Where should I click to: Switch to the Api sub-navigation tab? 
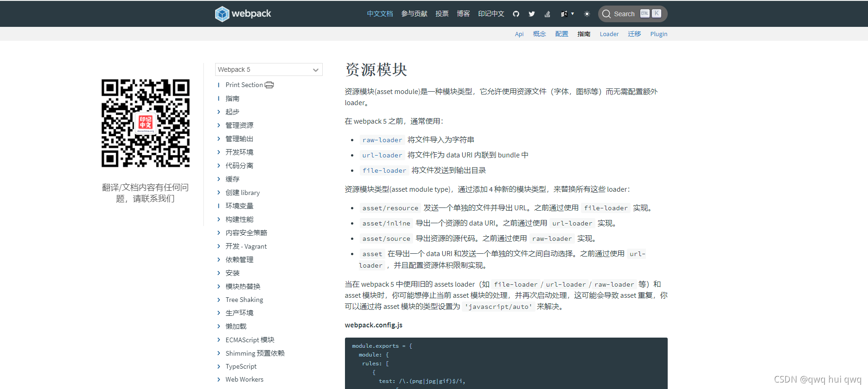coord(519,34)
